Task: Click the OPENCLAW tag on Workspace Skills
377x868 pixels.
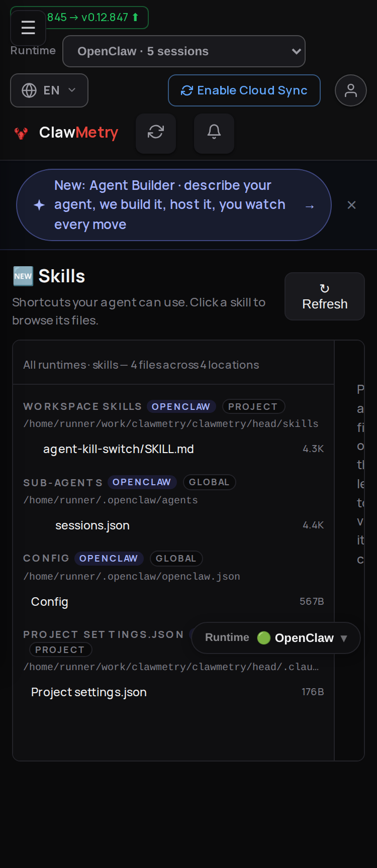Action: tap(181, 406)
